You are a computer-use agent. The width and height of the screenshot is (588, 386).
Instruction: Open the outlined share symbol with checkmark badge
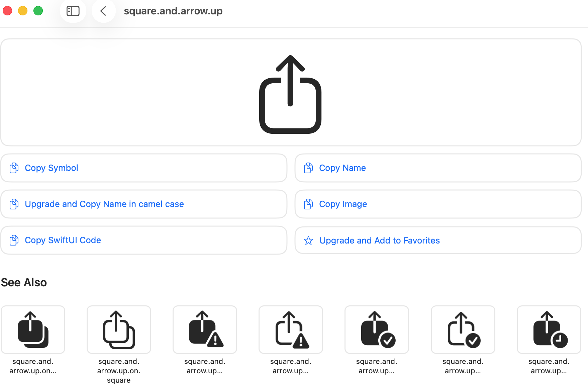(463, 329)
